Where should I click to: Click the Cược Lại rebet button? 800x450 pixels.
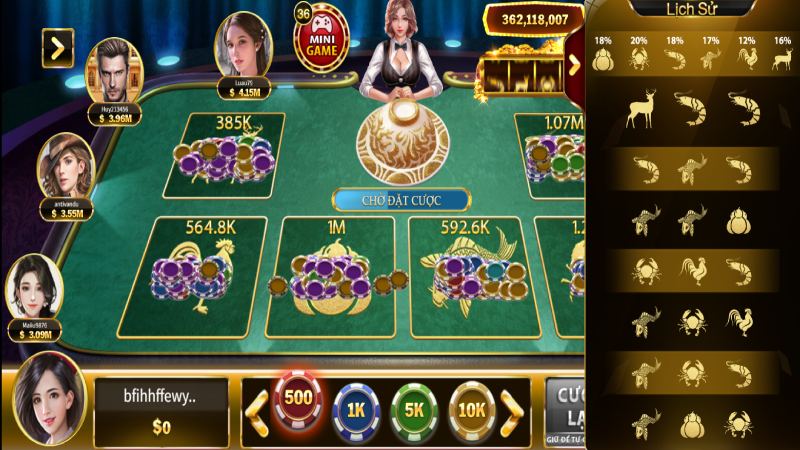tap(565, 412)
